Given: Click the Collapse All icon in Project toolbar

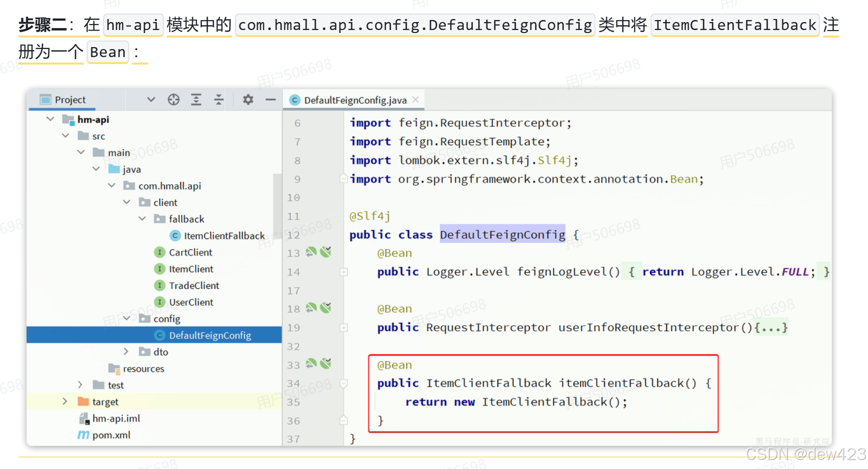Looking at the screenshot, I should click(219, 100).
